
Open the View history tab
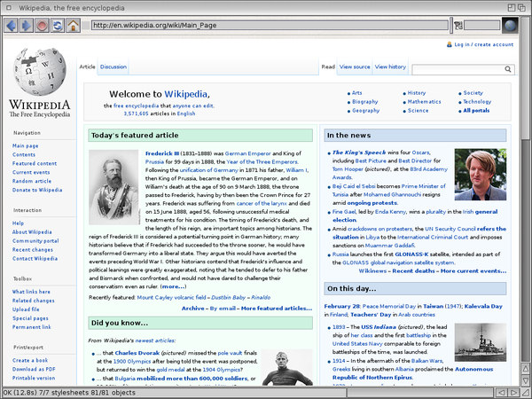pos(390,67)
